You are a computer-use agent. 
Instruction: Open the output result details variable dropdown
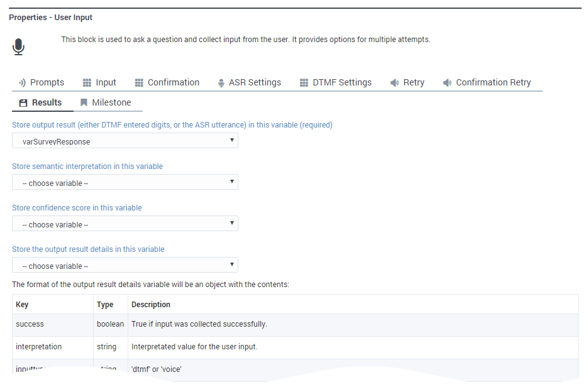125,264
